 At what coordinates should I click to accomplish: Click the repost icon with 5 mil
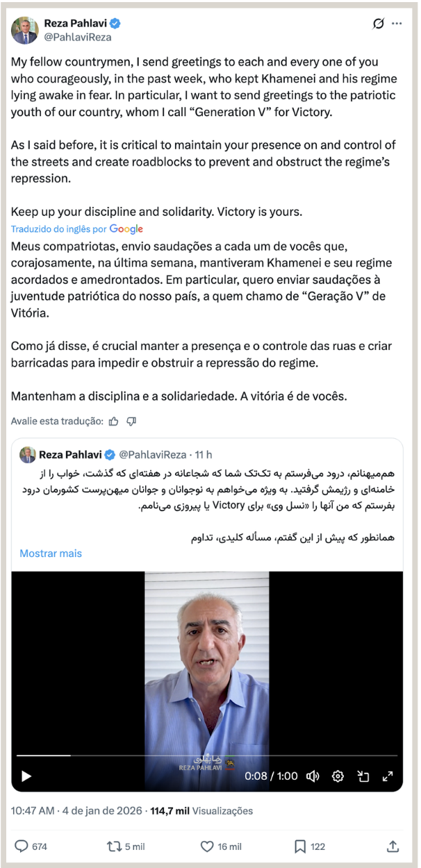113,846
